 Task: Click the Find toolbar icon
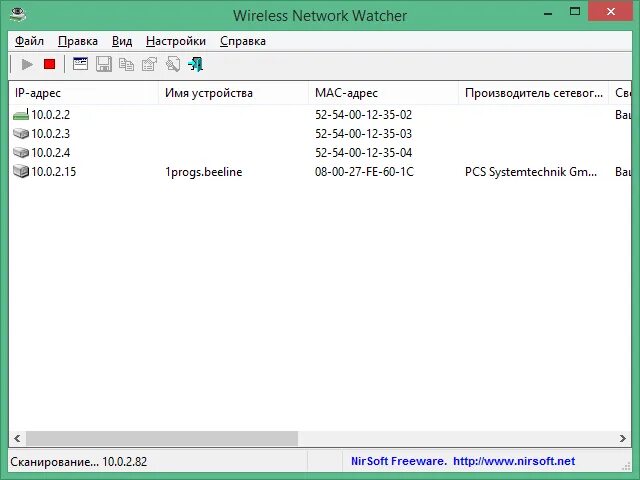click(x=173, y=64)
